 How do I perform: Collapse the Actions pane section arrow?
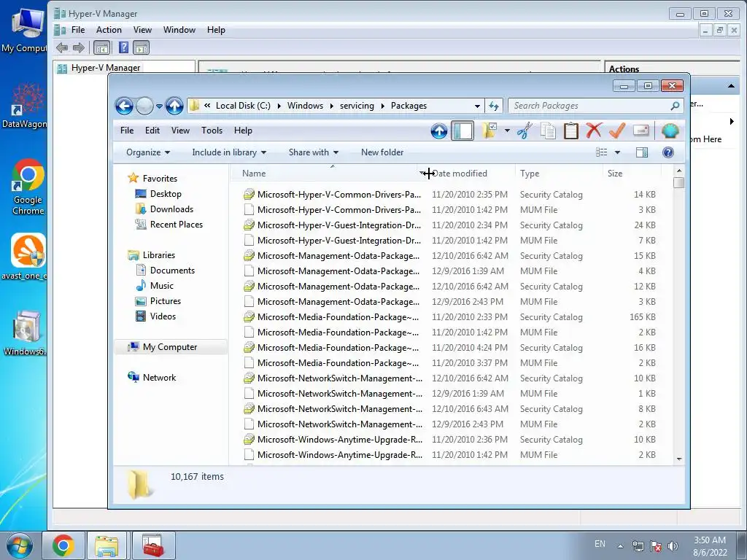click(731, 86)
